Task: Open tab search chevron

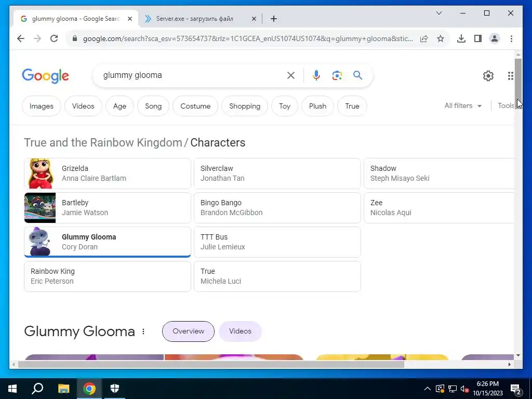Action: (438, 13)
